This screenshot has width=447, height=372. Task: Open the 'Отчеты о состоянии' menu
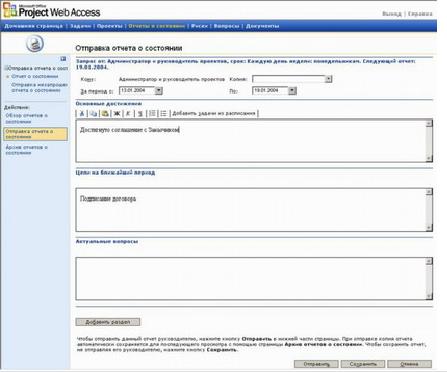tap(157, 26)
